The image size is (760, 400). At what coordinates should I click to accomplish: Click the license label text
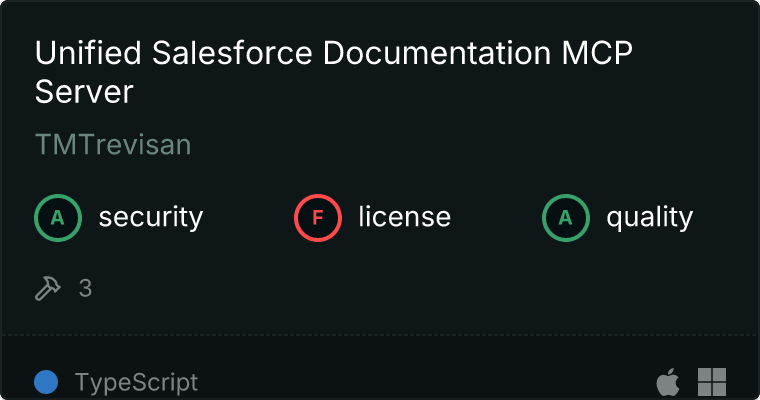tap(404, 217)
